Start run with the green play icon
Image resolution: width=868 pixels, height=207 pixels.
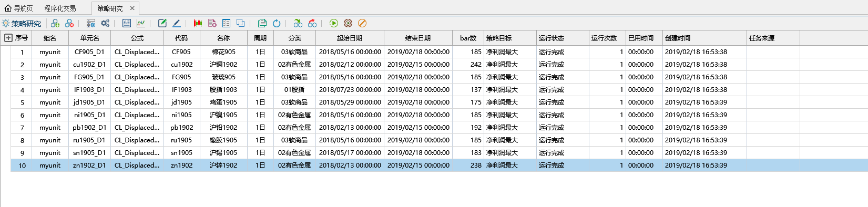334,23
